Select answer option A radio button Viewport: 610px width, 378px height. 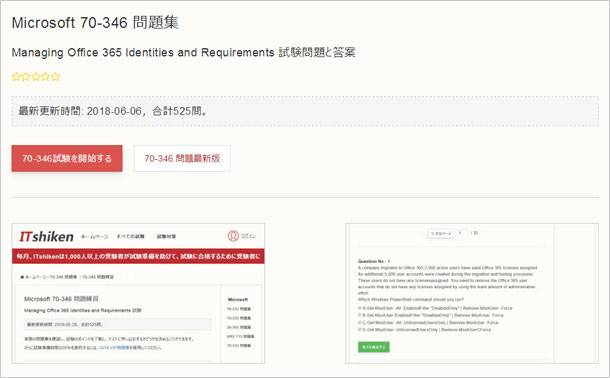tap(360, 308)
